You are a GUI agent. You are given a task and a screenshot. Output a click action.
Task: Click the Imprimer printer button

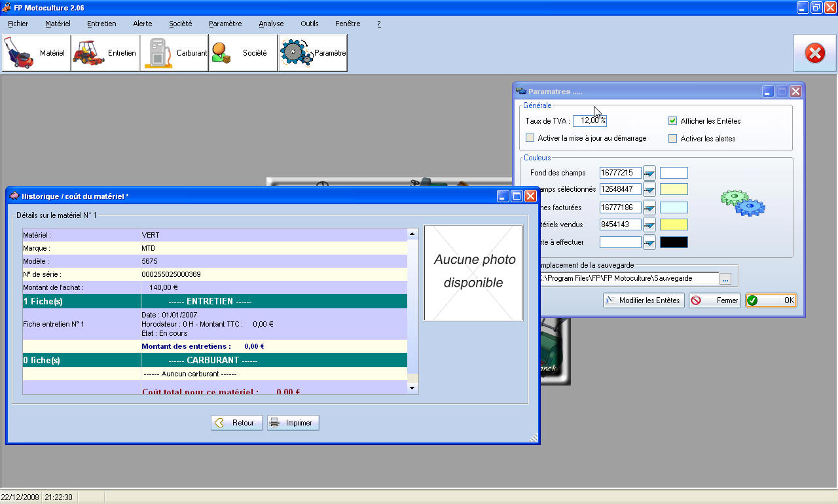click(x=293, y=423)
